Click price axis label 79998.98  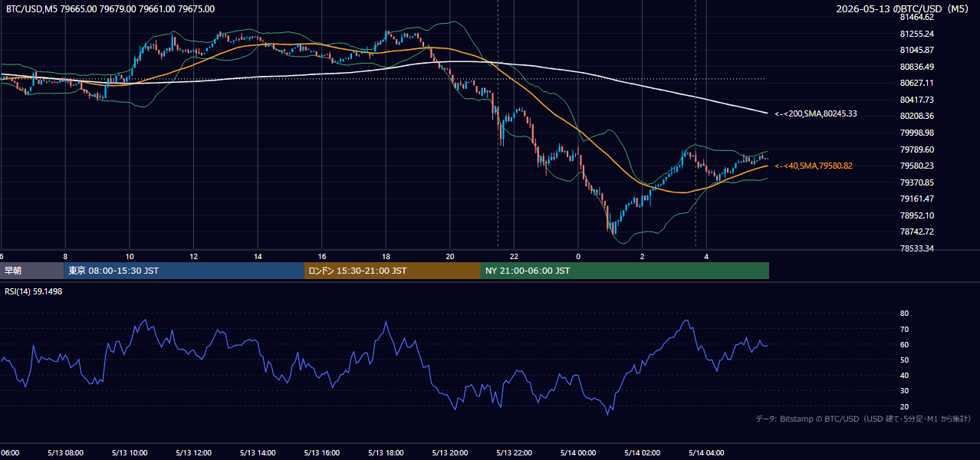916,133
